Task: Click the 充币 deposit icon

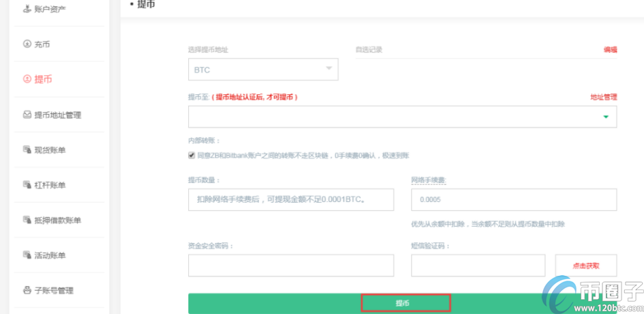Action: tap(27, 44)
